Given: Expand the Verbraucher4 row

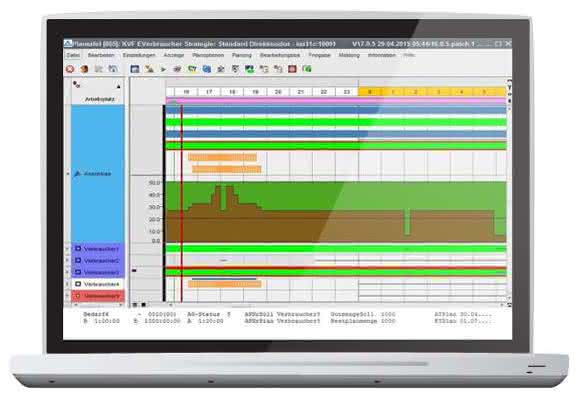Looking at the screenshot, I should point(67,284).
